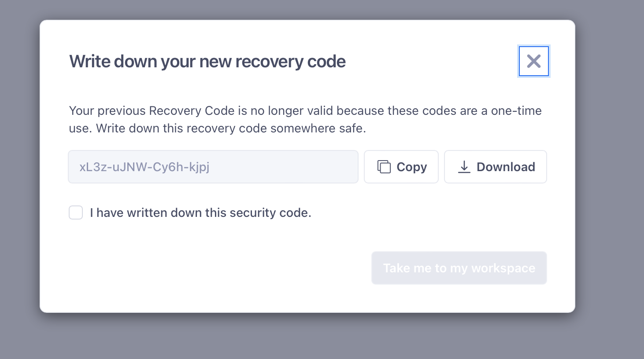Confirm code saved via the empty checkbox
This screenshot has height=359, width=644.
(x=76, y=212)
